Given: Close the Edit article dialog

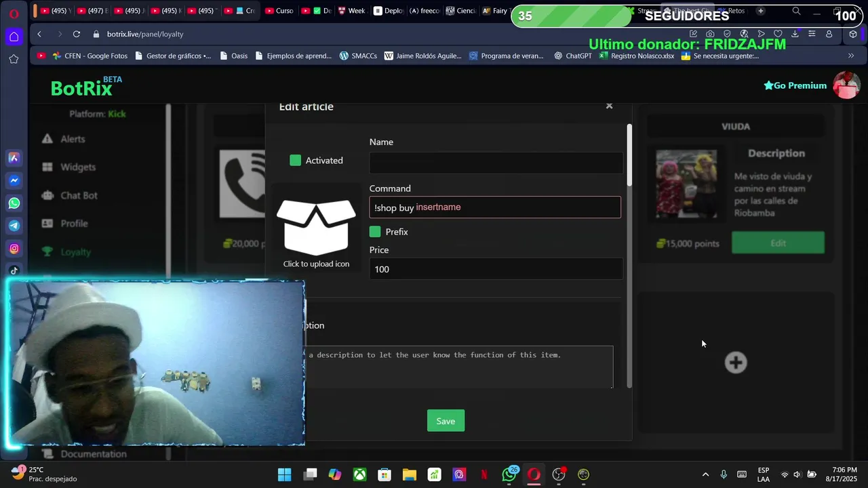Looking at the screenshot, I should coord(609,106).
